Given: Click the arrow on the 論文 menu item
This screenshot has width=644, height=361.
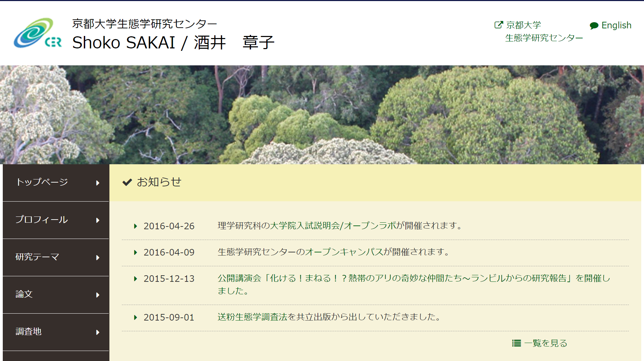Looking at the screenshot, I should tap(98, 295).
